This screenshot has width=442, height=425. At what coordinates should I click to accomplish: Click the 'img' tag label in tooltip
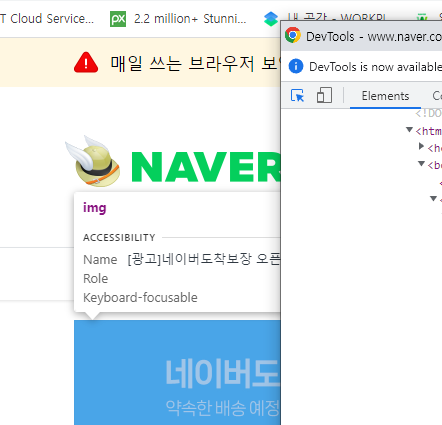95,208
